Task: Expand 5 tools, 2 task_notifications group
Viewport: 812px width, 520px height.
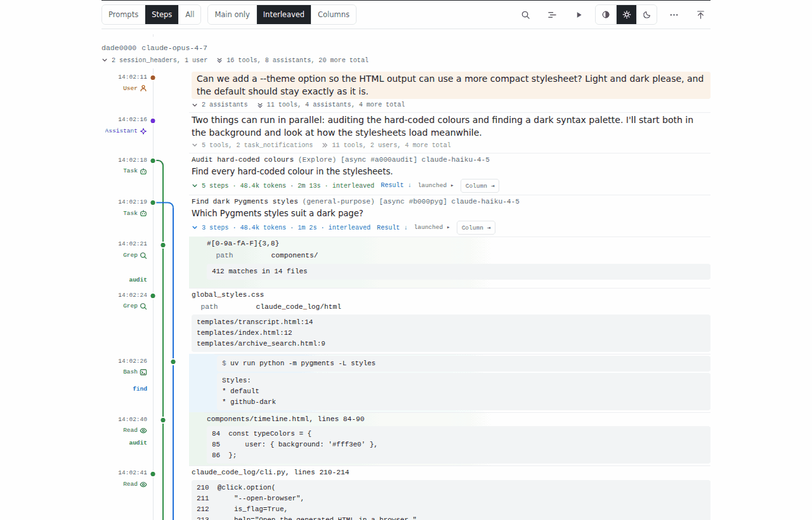Action: (x=252, y=145)
